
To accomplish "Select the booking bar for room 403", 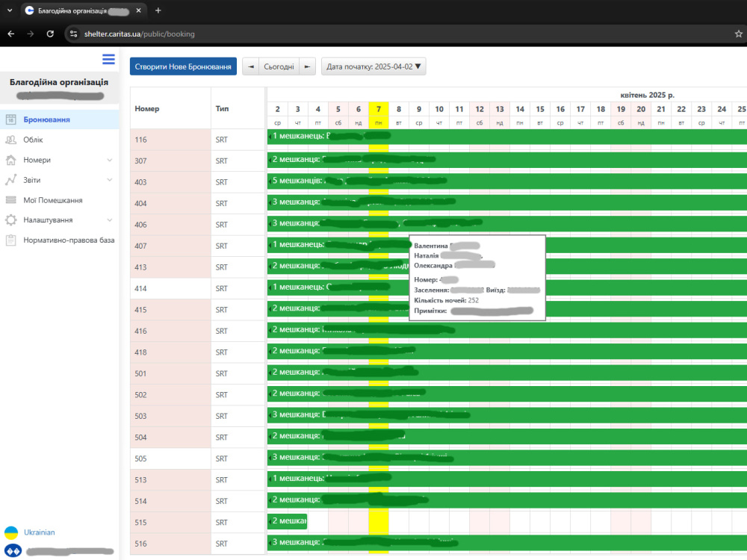I will [507, 181].
